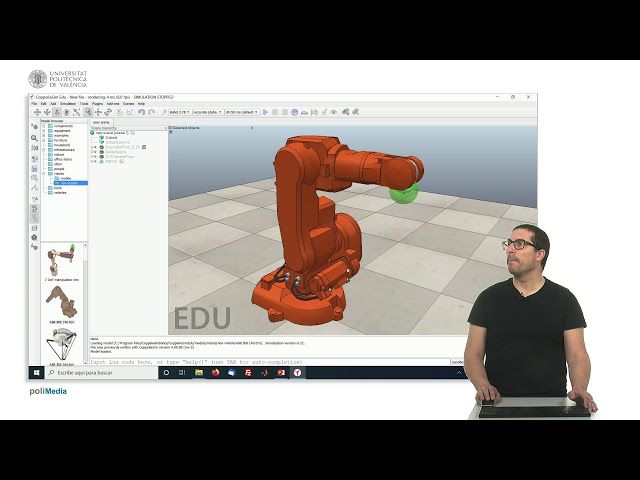Viewport: 640px width, 480px height.
Task: Click the slow down simulation icon
Action: (x=304, y=112)
